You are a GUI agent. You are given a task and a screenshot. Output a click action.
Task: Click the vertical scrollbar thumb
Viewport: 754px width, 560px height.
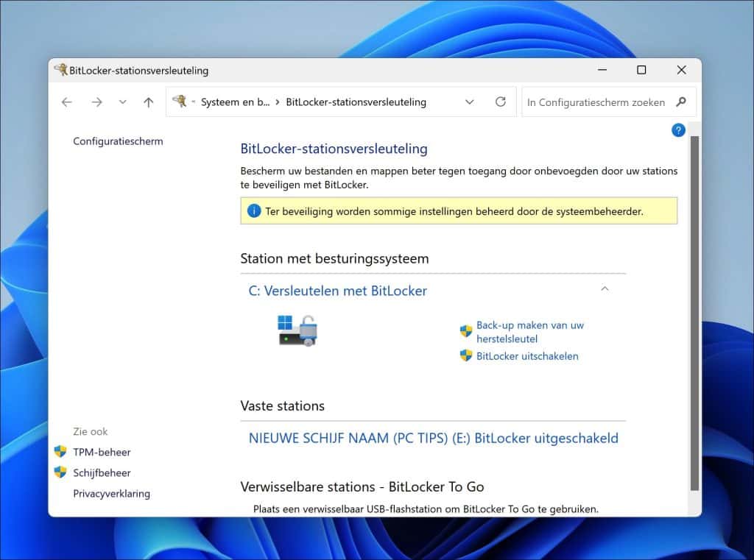tap(694, 313)
